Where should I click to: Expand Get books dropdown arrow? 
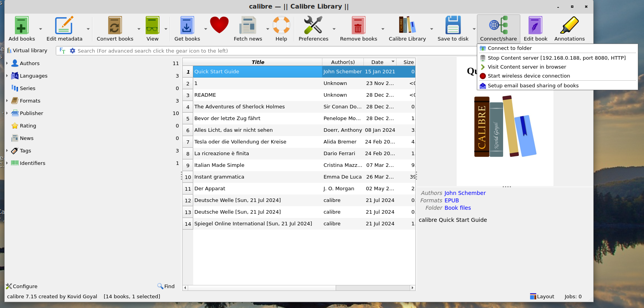tap(206, 29)
